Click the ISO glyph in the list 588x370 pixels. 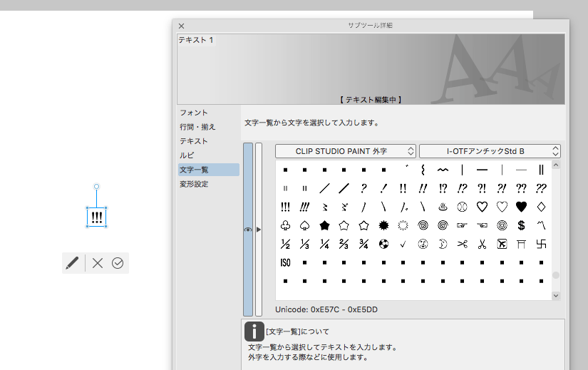285,262
